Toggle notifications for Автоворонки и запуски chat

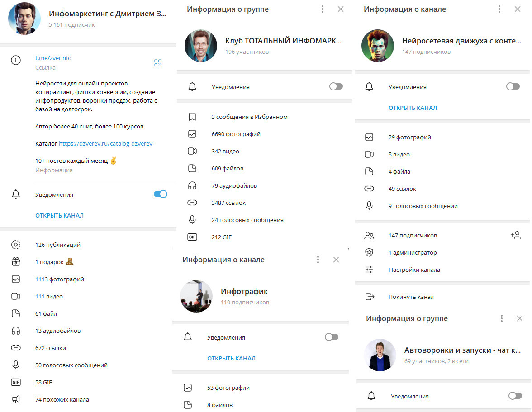[x=515, y=396]
